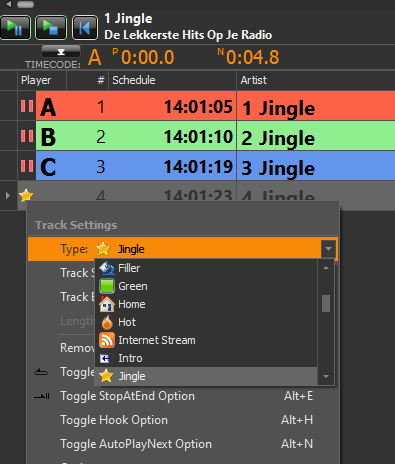The width and height of the screenshot is (395, 464).
Task: Expand row 4 with the arrow
Action: tap(8, 195)
